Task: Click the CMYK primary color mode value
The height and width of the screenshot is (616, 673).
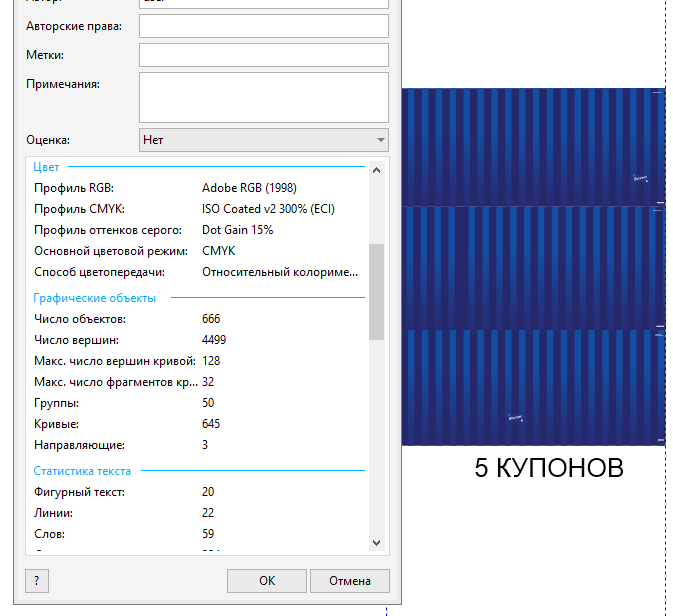Action: pyautogui.click(x=218, y=251)
